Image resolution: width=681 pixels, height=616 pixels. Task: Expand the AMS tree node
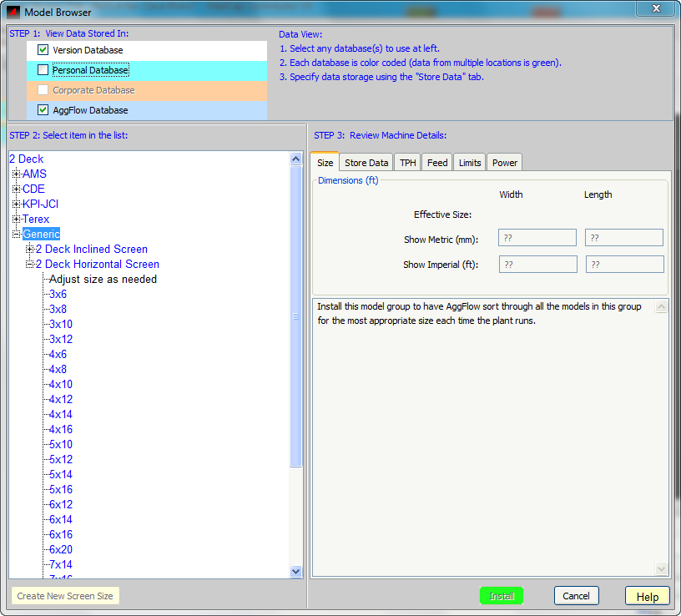[16, 174]
